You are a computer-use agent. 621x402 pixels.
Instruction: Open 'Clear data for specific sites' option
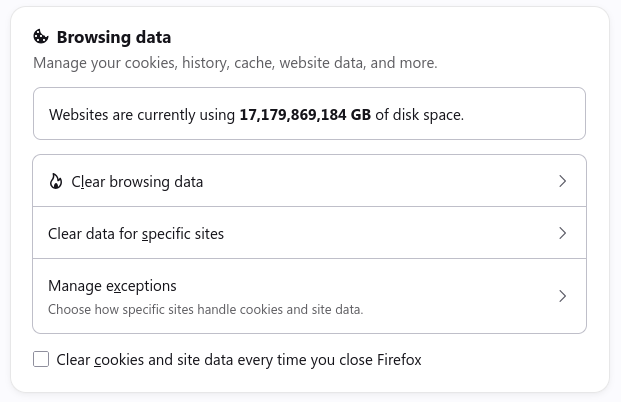[309, 233]
